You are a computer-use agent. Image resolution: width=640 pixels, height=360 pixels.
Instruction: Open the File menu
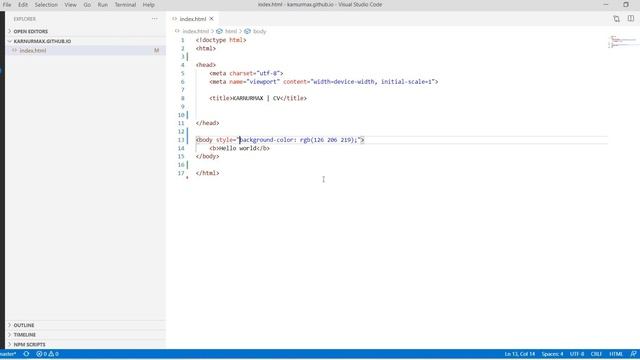[x=7, y=5]
